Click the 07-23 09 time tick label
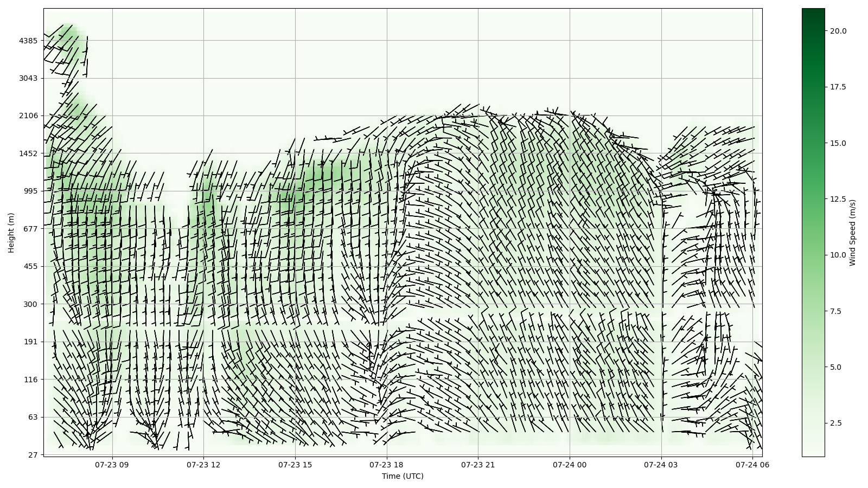868x488 pixels. pos(112,465)
